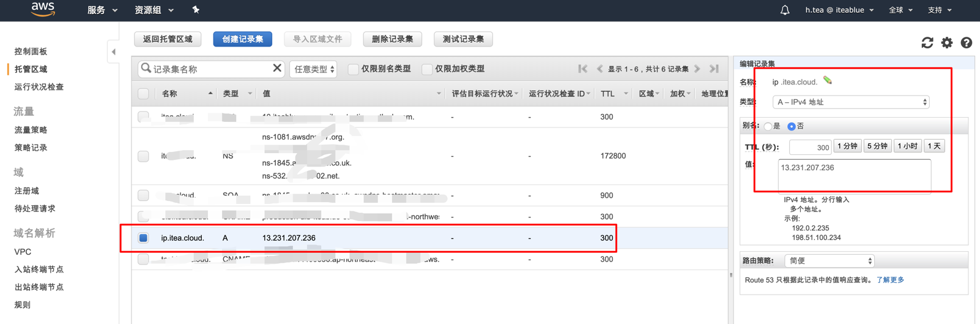Image resolution: width=980 pixels, height=324 pixels.
Task: Click the 创建记录集 button
Action: 242,39
